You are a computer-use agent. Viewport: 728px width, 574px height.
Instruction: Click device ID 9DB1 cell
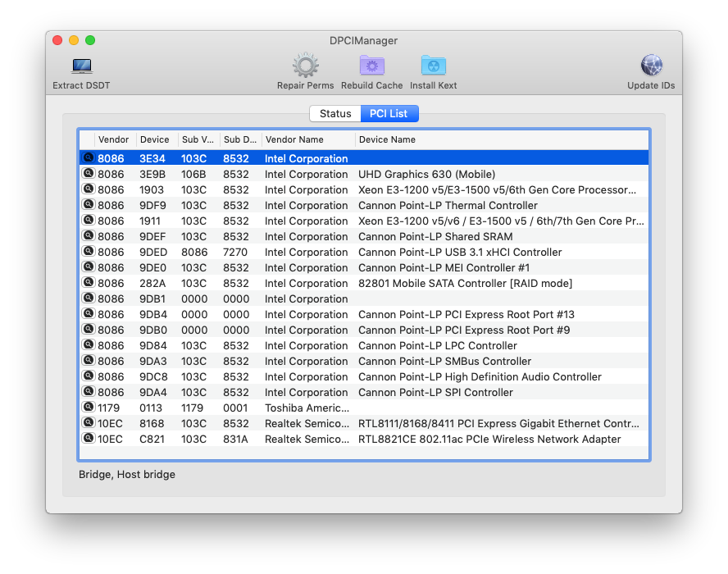tap(152, 298)
